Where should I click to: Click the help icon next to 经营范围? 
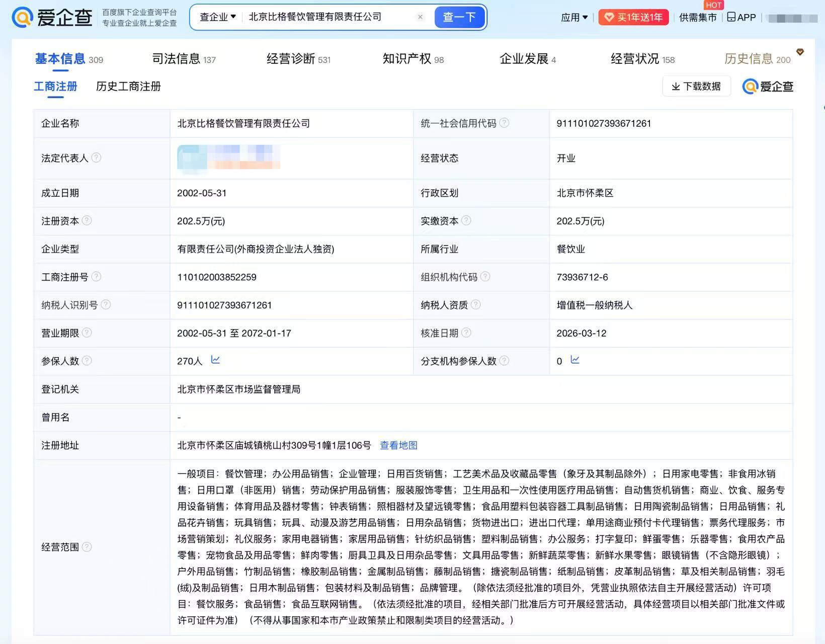87,546
